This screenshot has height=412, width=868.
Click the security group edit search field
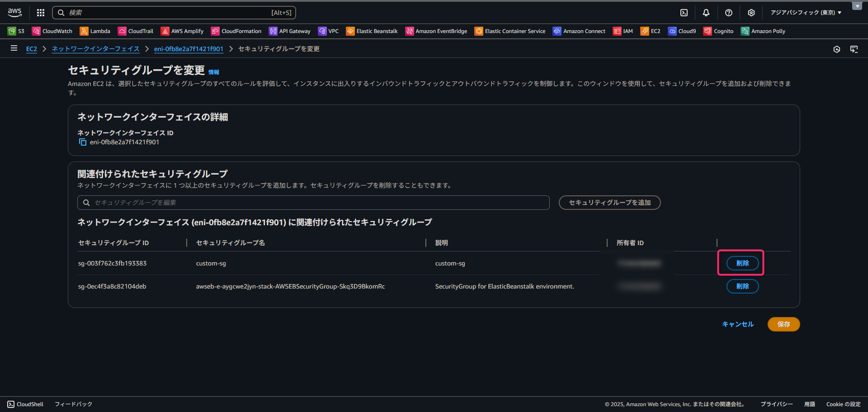tap(313, 203)
